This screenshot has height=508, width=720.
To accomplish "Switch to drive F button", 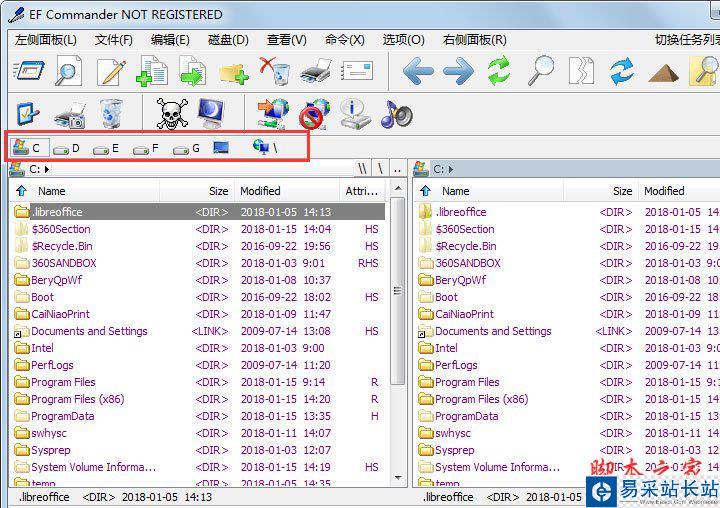I will [146, 148].
